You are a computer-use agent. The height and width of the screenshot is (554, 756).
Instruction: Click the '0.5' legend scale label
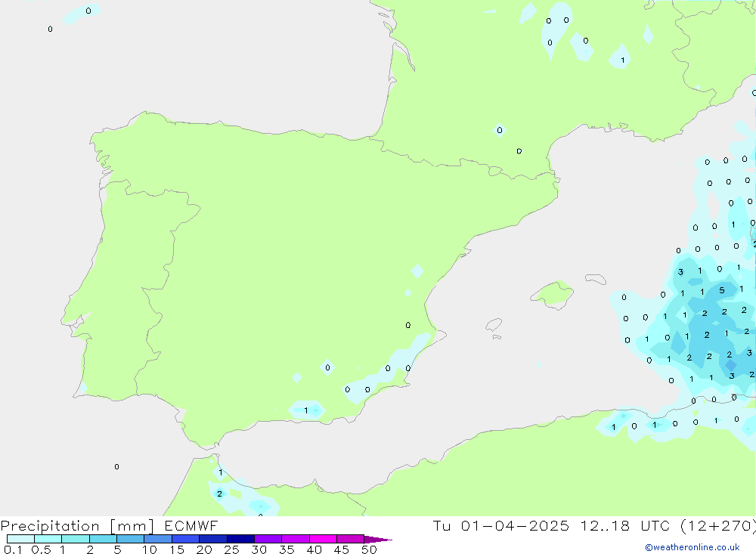coord(41,549)
